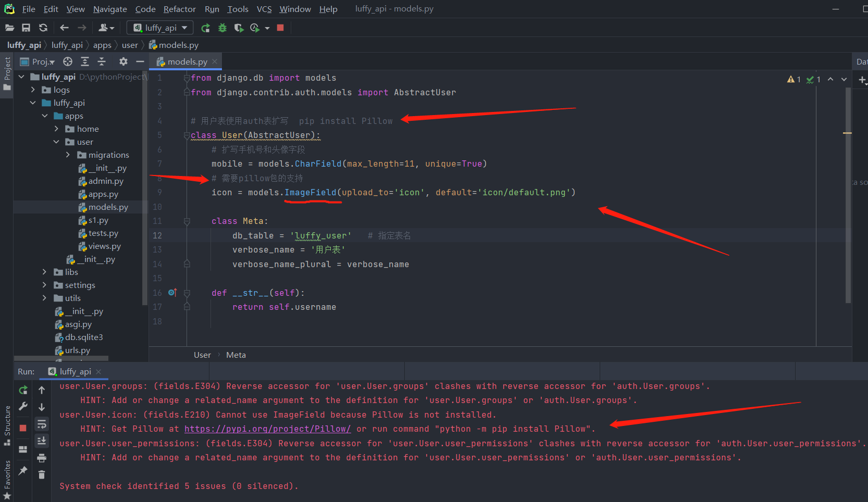Go down the stack trace in Run
Image resolution: width=868 pixels, height=502 pixels.
tap(42, 407)
